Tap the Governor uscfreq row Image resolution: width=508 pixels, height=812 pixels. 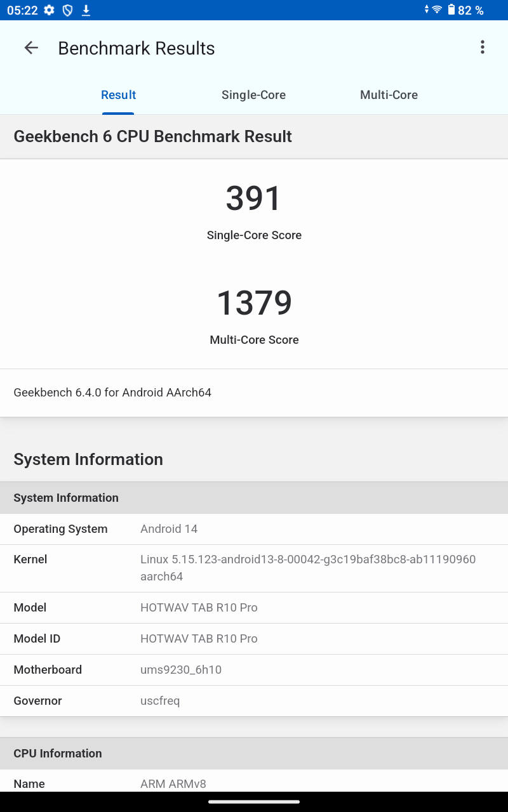pyautogui.click(x=254, y=701)
